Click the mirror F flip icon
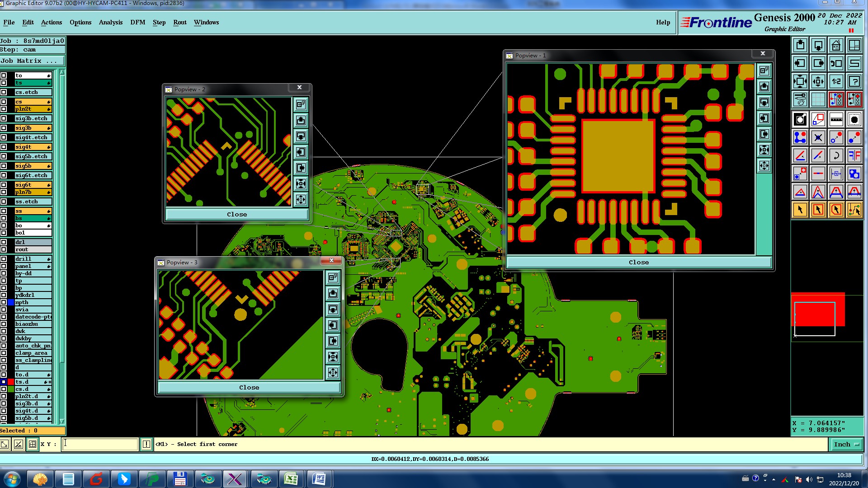Screen dimensions: 868x488 click(854, 156)
